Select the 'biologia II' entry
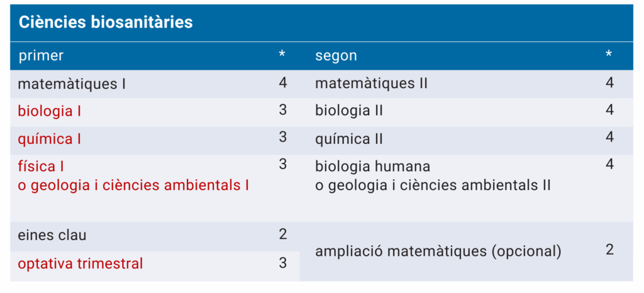Screen dimensions: 644x293 point(349,111)
